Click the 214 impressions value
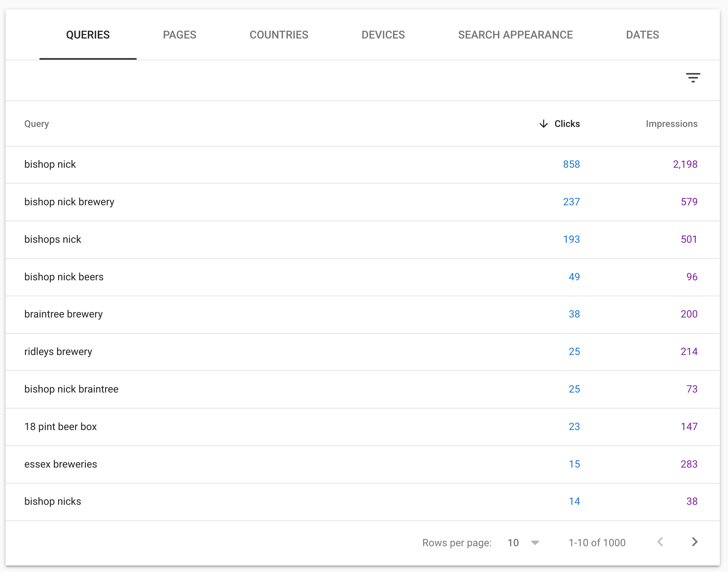 689,352
